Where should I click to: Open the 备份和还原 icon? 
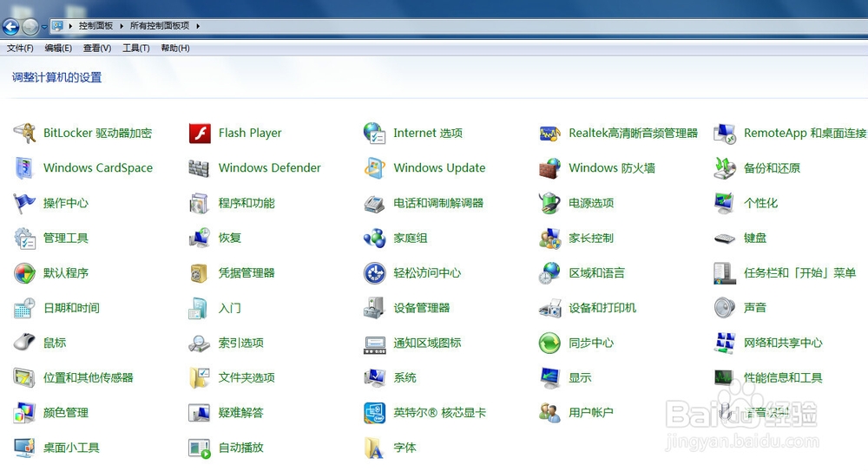(x=725, y=168)
